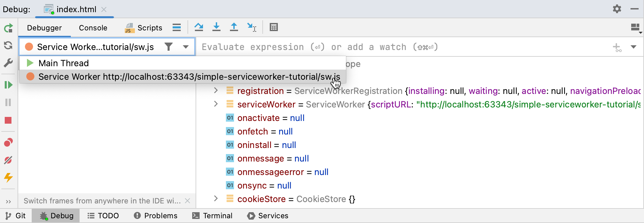The image size is (644, 223).
Task: Expand the serviceWorker variable node
Action: (216, 104)
